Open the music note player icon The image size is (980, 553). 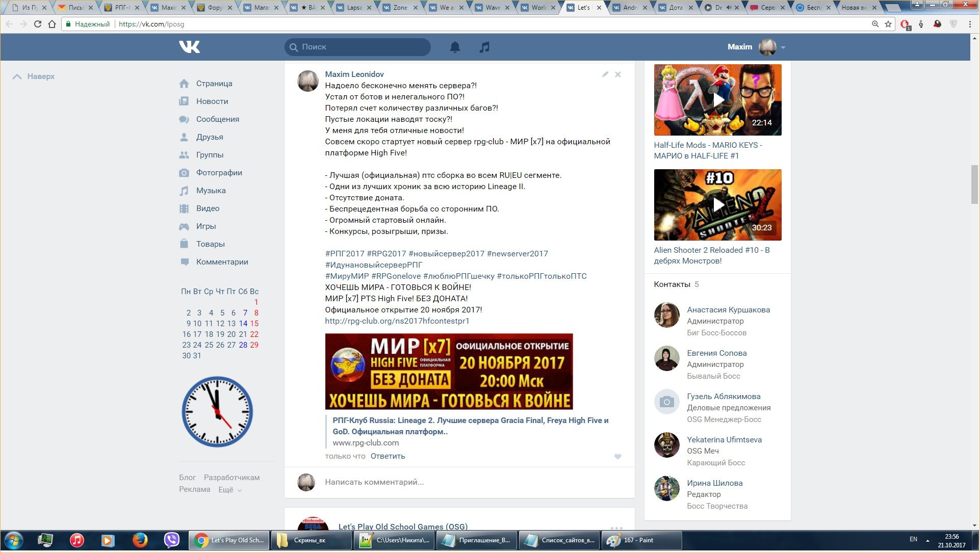[x=484, y=47]
